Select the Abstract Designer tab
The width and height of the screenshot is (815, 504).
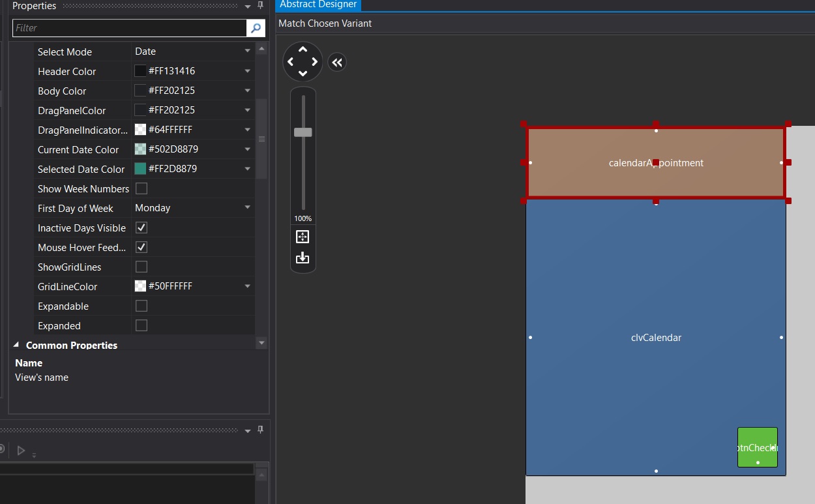[x=318, y=5]
